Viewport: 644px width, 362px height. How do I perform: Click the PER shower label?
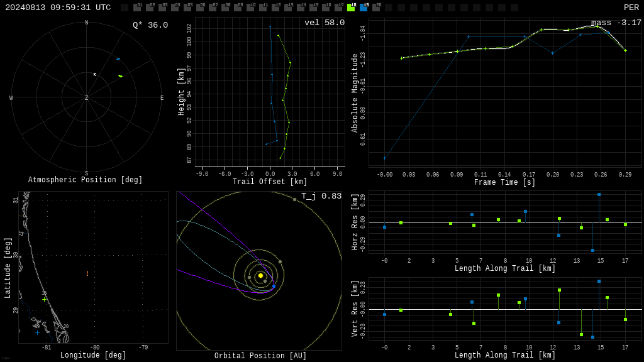coord(631,8)
